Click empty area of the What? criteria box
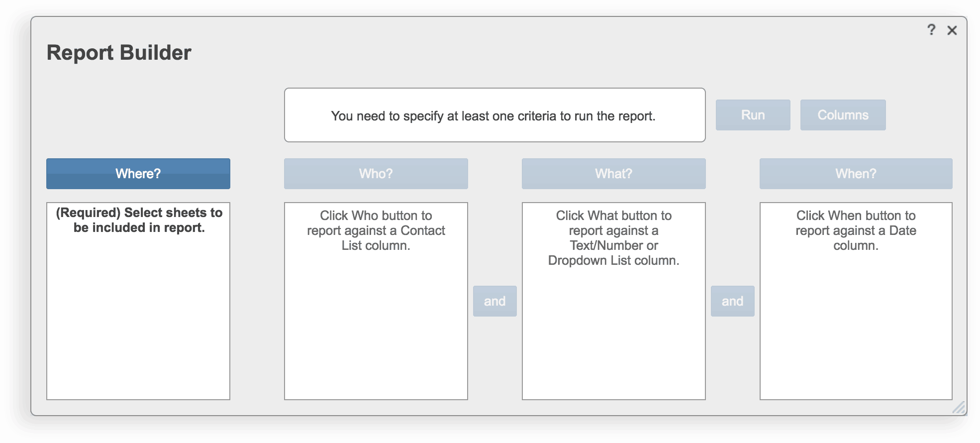The height and width of the screenshot is (443, 980). tap(613, 338)
